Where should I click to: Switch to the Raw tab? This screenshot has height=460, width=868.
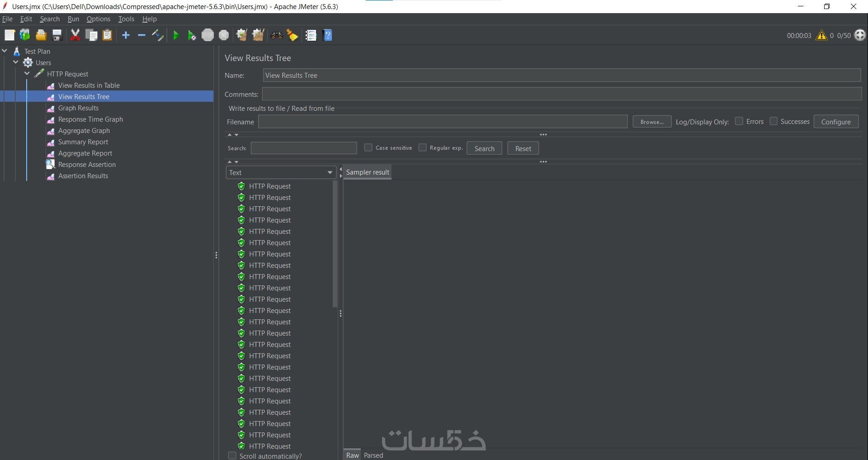(353, 455)
